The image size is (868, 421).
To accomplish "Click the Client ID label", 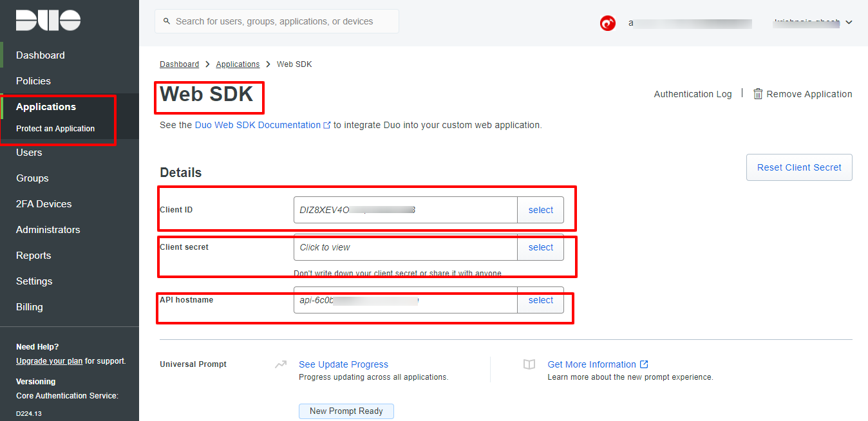I will 176,210.
